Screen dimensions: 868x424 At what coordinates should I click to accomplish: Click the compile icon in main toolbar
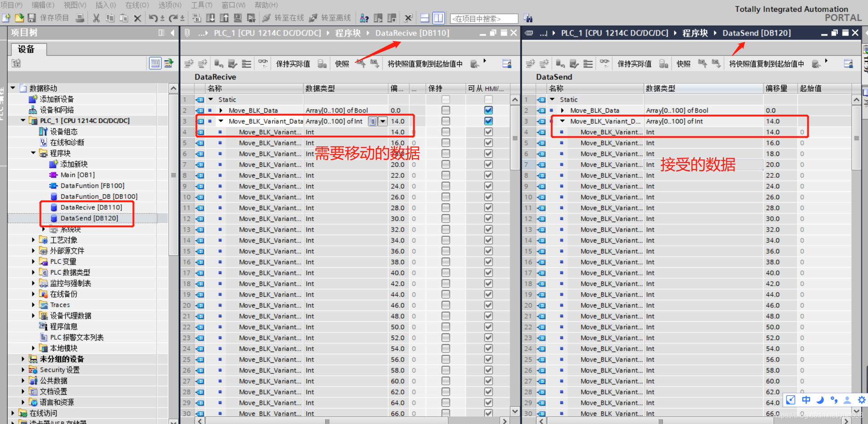197,18
